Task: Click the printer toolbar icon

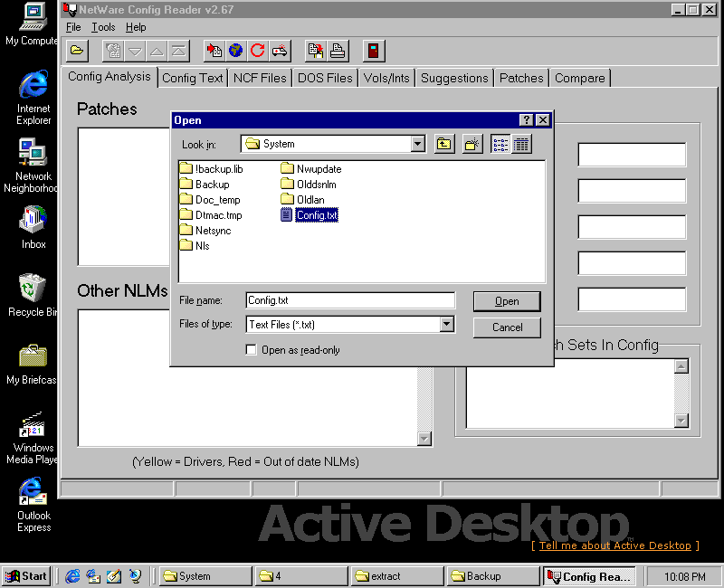Action: click(x=338, y=51)
